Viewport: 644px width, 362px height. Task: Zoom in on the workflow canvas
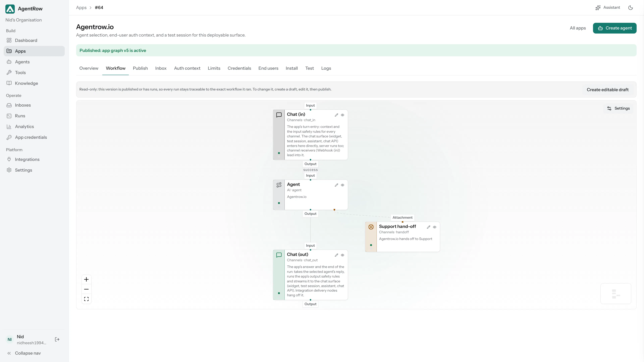pos(87,280)
